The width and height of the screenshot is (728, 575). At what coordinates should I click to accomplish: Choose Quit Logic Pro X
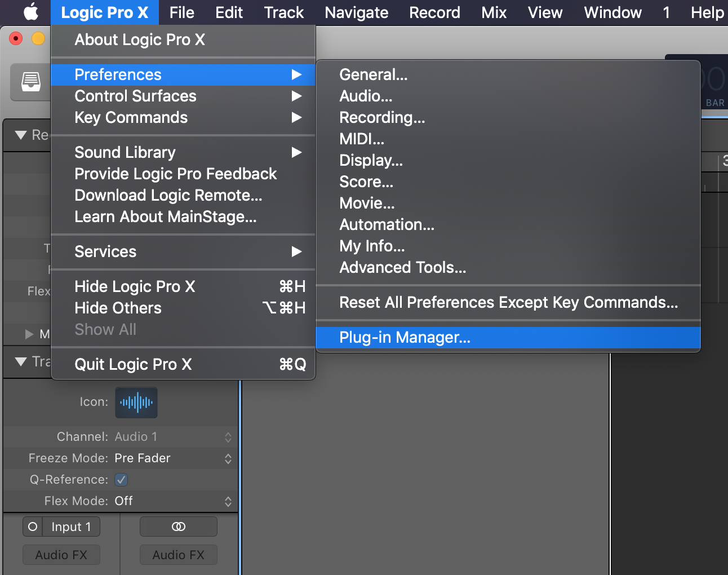click(x=183, y=365)
